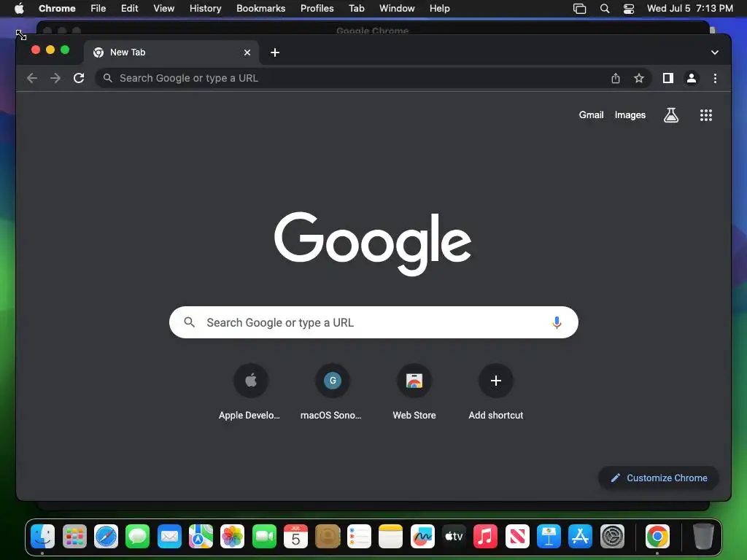Open Maps from the Dock

point(201,537)
